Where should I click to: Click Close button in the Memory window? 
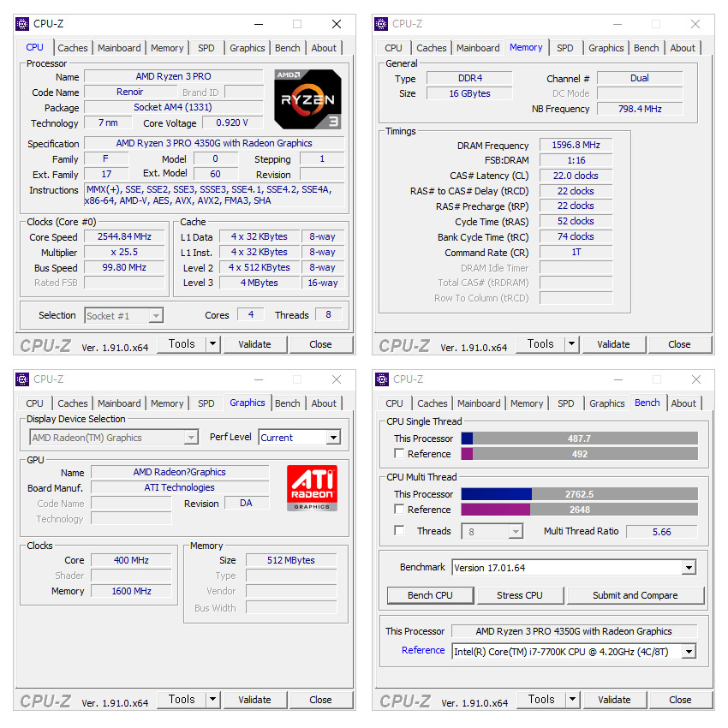(x=679, y=344)
